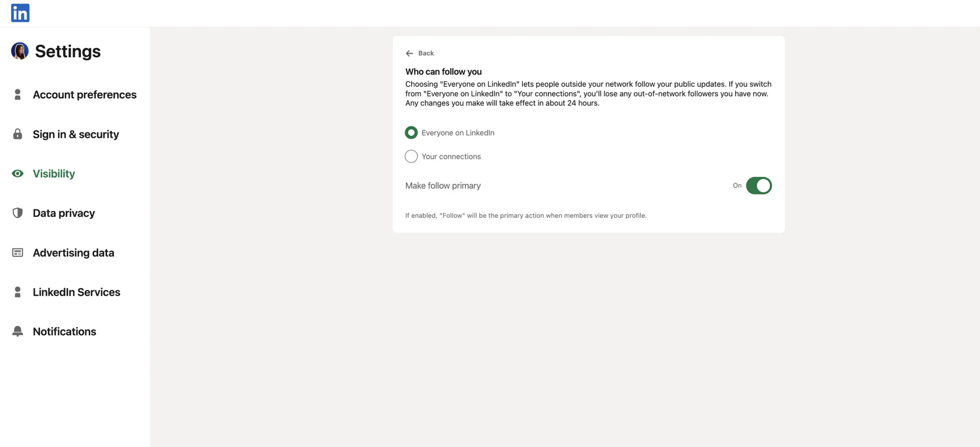Click the LinkedIn Services person icon
Screen dimensions: 980x447
(x=18, y=292)
